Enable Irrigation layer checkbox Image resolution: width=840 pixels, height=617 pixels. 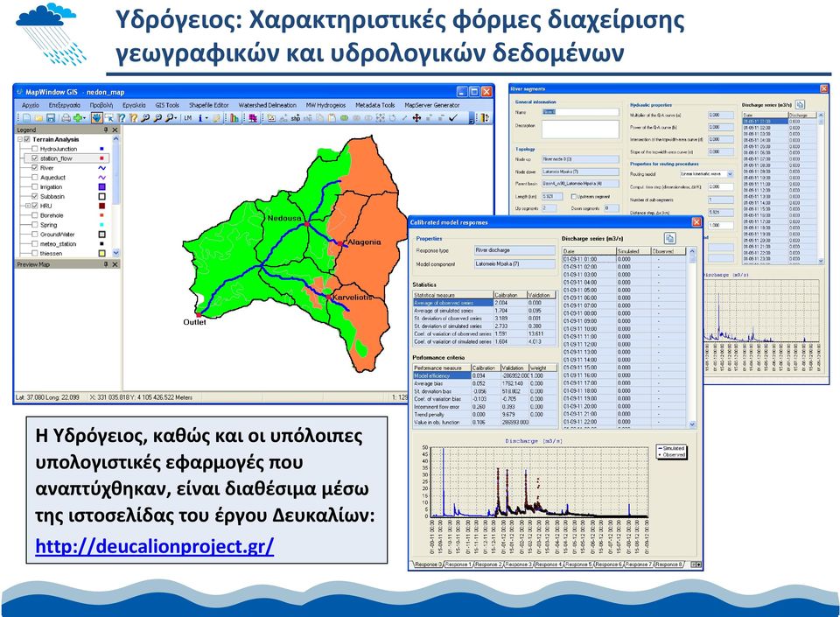coord(35,187)
